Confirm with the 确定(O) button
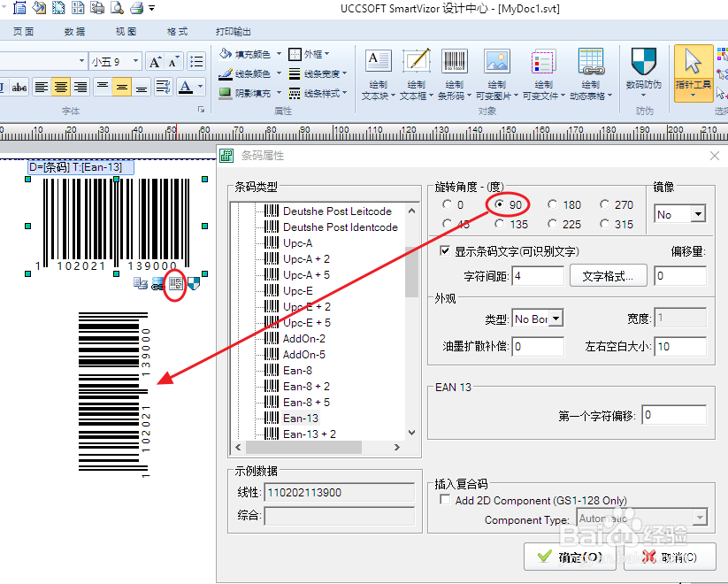The image size is (728, 584). [x=571, y=557]
